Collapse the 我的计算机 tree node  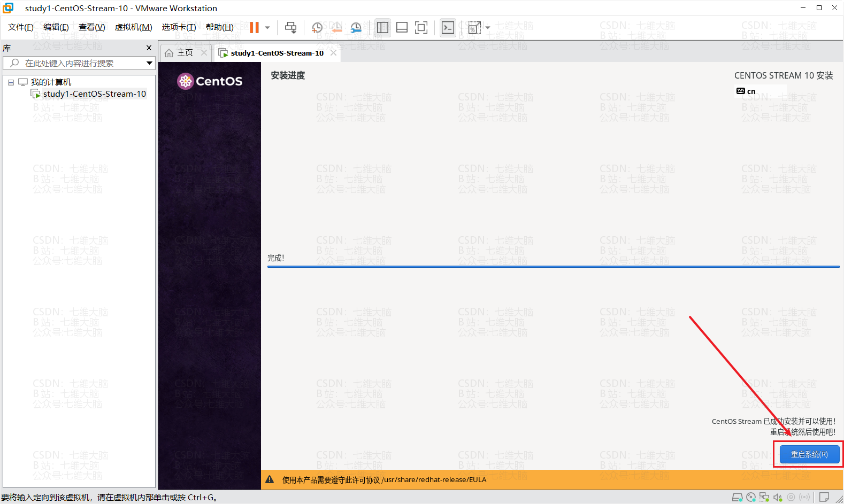11,82
